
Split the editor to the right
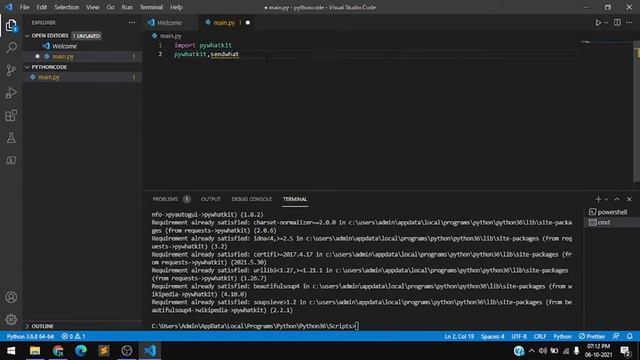tap(617, 22)
